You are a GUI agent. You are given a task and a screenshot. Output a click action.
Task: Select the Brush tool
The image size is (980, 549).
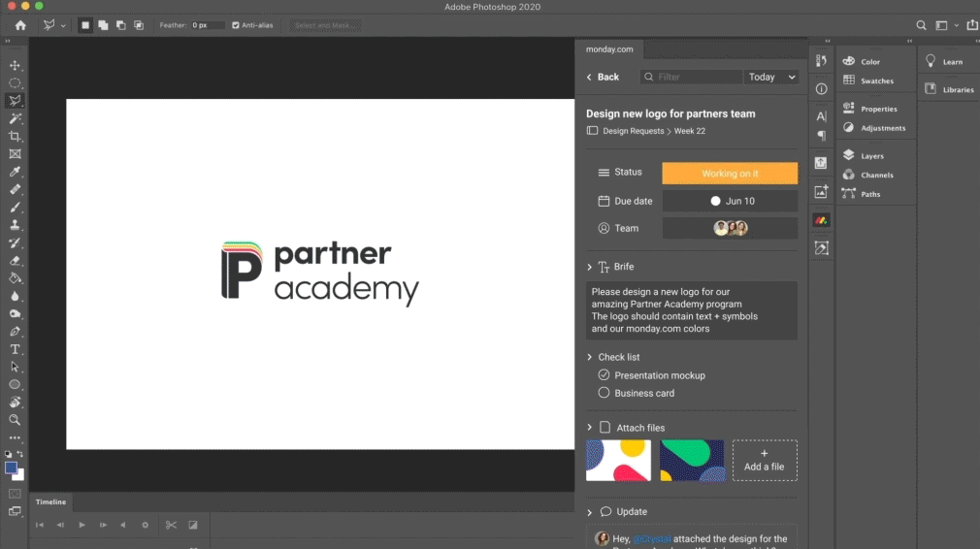click(15, 208)
